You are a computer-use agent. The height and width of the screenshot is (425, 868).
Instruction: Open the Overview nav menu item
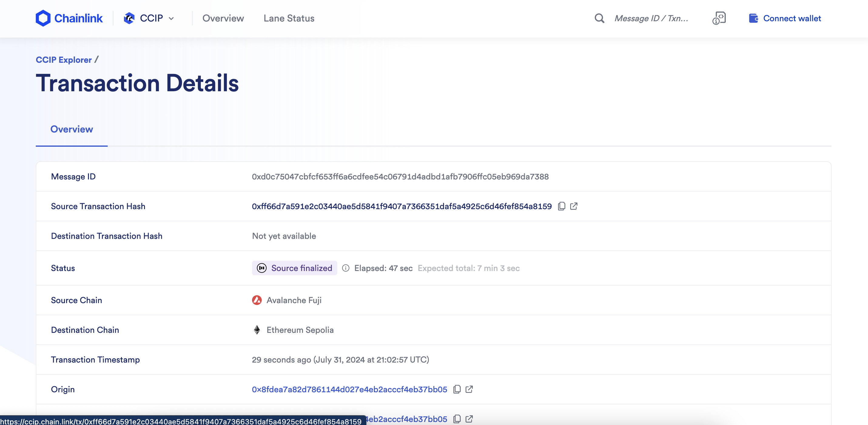223,18
